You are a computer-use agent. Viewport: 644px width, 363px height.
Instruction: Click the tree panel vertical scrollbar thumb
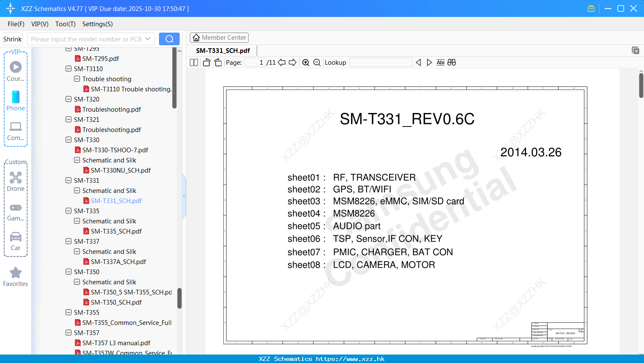[179, 298]
